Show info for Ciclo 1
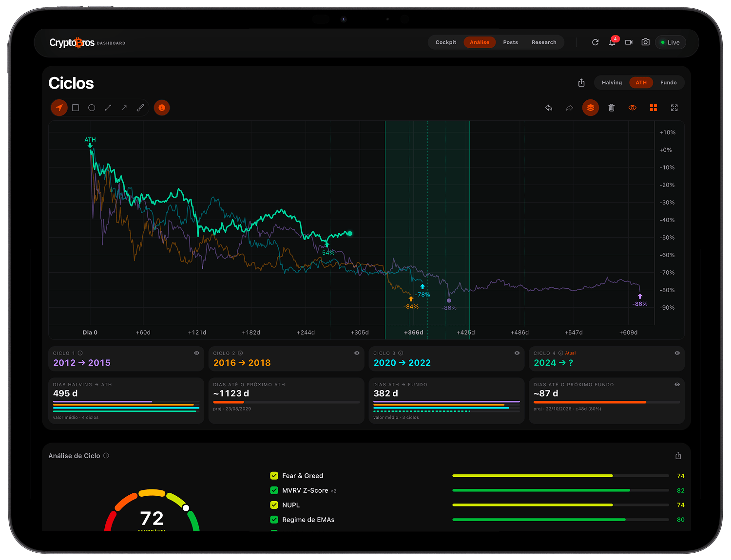The image size is (731, 560). pyautogui.click(x=80, y=353)
